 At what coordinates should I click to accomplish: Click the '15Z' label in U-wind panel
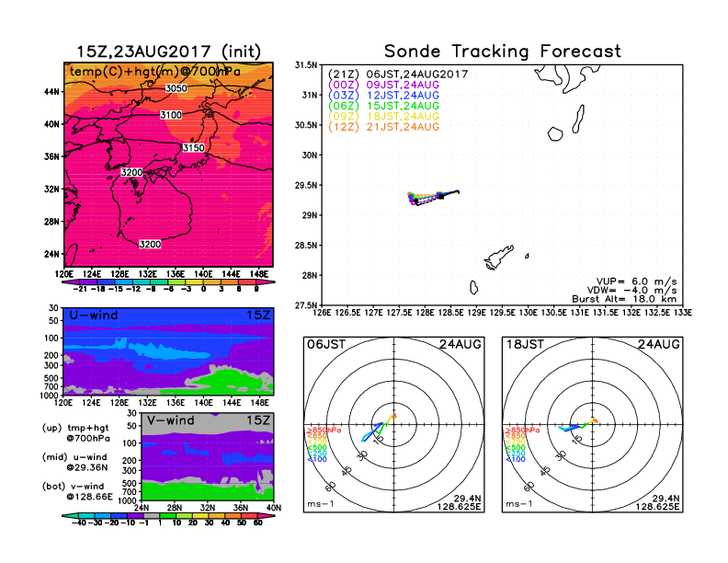tap(258, 315)
